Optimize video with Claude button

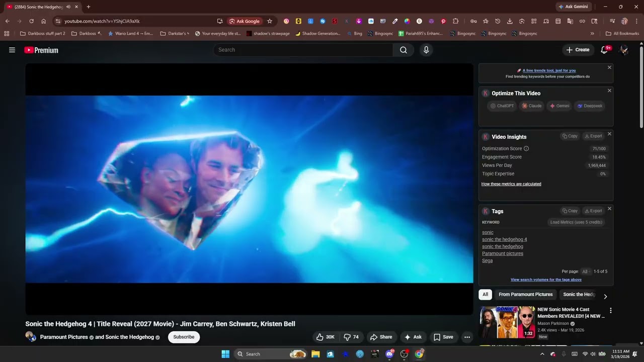pyautogui.click(x=532, y=106)
